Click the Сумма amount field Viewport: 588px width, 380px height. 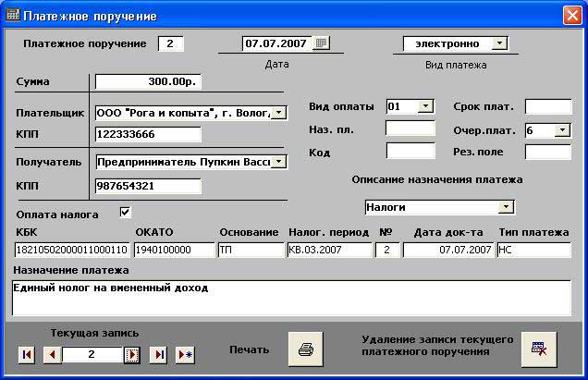click(148, 81)
